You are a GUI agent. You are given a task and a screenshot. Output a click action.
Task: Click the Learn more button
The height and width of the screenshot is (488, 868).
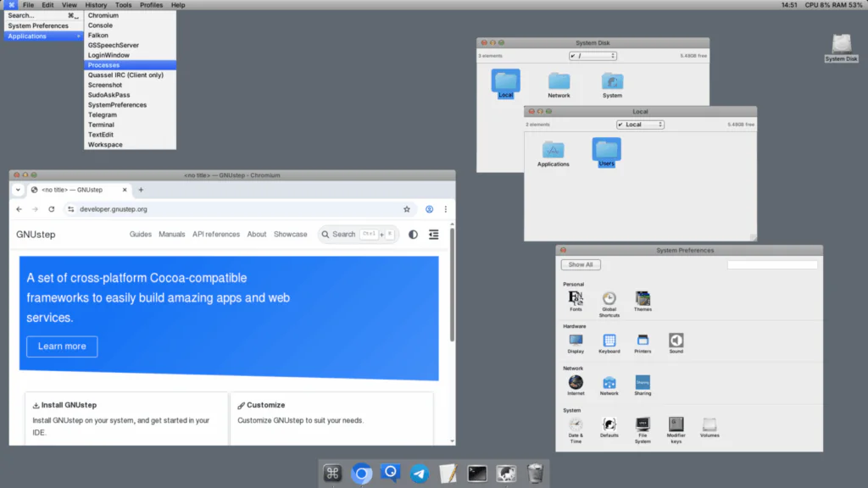(62, 347)
